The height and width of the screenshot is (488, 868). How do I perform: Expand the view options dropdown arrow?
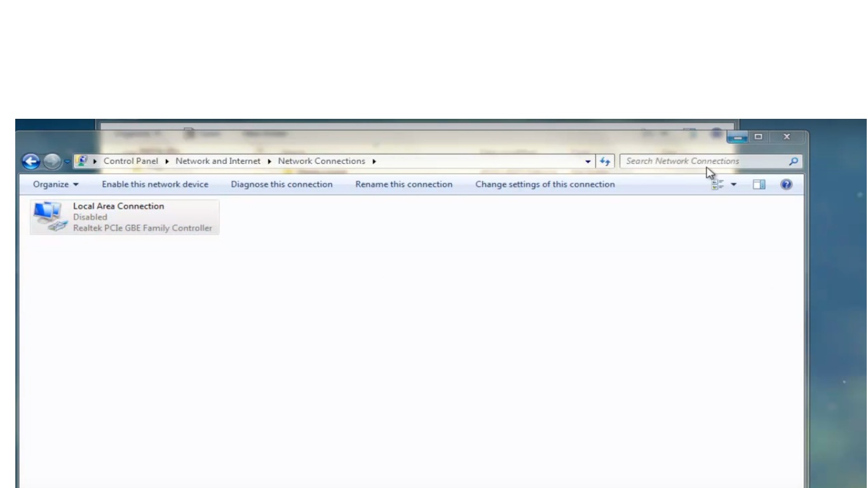coord(734,184)
